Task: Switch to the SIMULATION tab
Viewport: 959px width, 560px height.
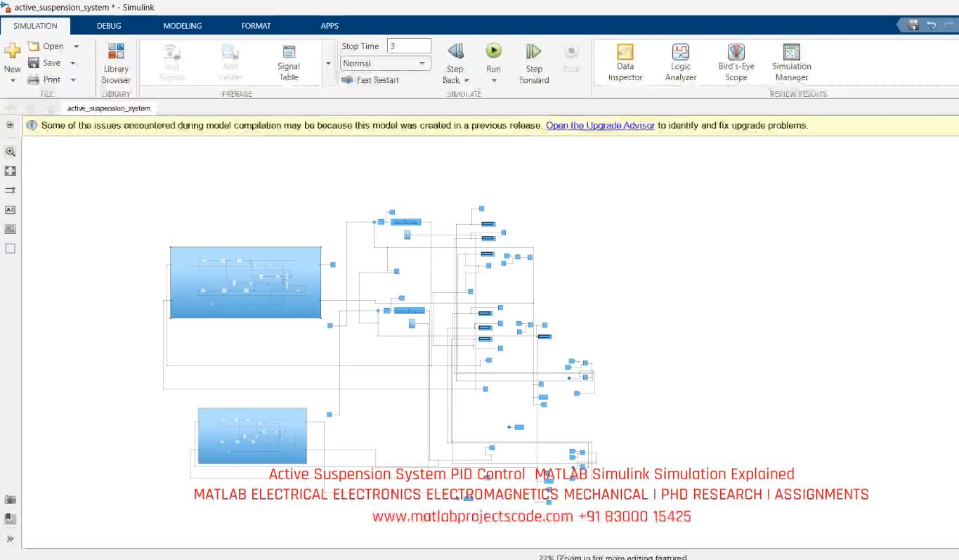Action: click(35, 26)
